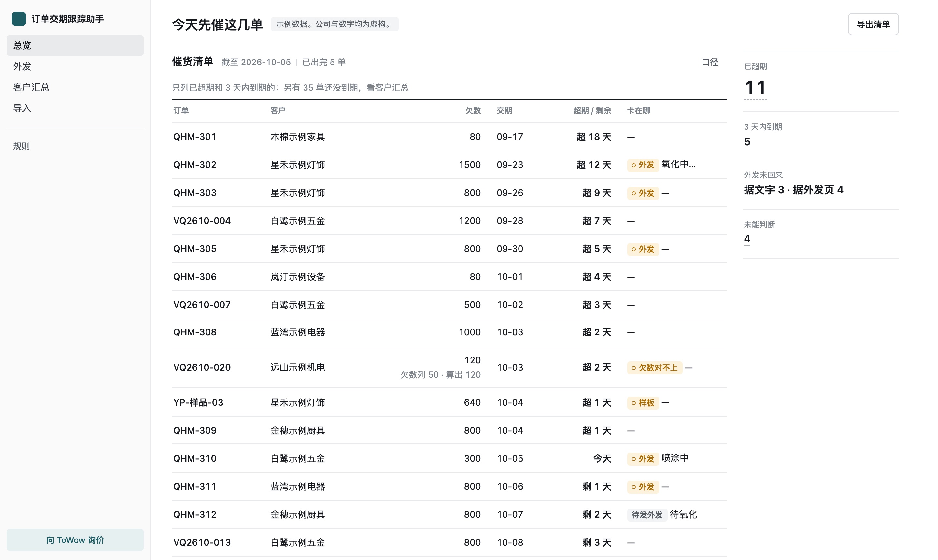Click the 导出清单 button

tap(873, 24)
